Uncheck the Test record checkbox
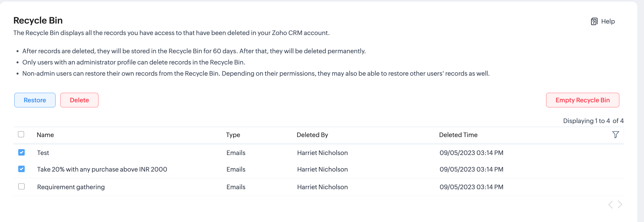Image resolution: width=644 pixels, height=222 pixels. point(22,152)
